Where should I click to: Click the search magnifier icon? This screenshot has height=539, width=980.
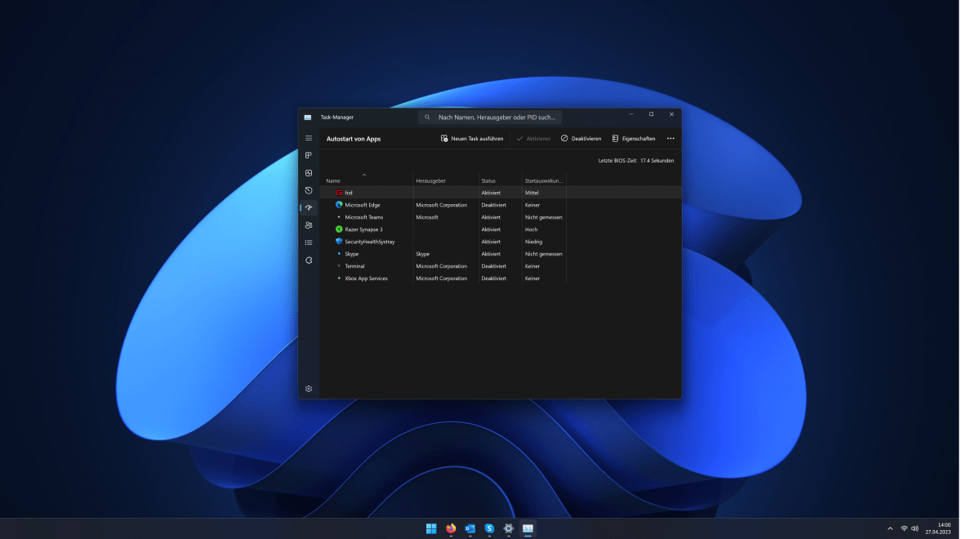click(x=427, y=117)
